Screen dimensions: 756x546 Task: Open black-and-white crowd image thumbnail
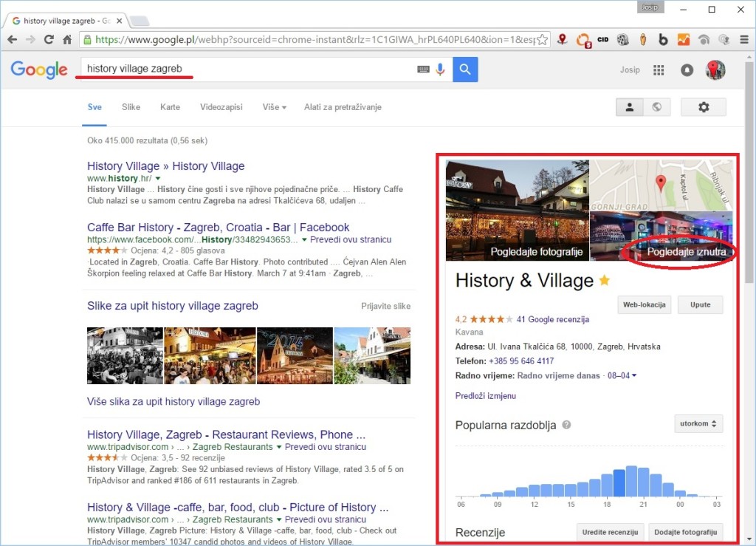point(125,355)
